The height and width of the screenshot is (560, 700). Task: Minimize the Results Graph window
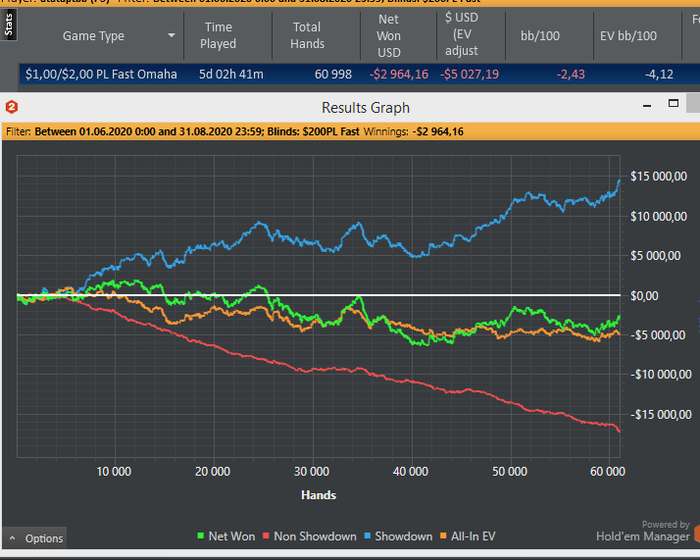pos(647,106)
